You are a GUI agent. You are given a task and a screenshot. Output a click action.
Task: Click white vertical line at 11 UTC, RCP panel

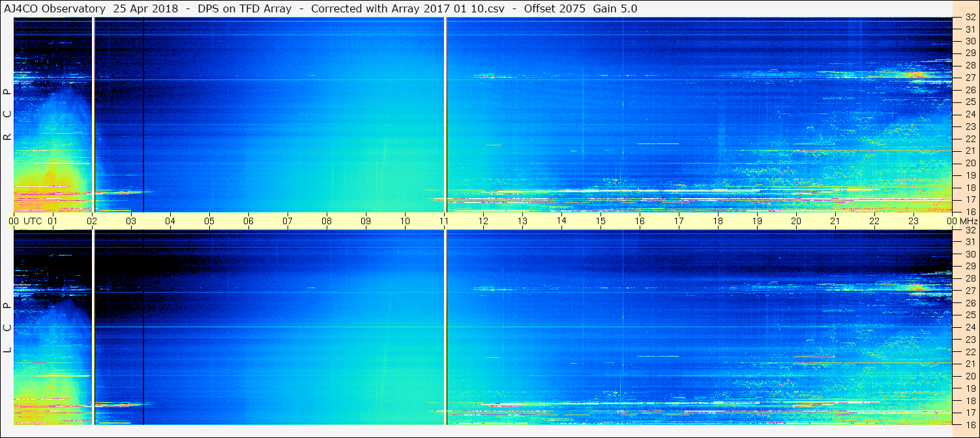[x=445, y=115]
